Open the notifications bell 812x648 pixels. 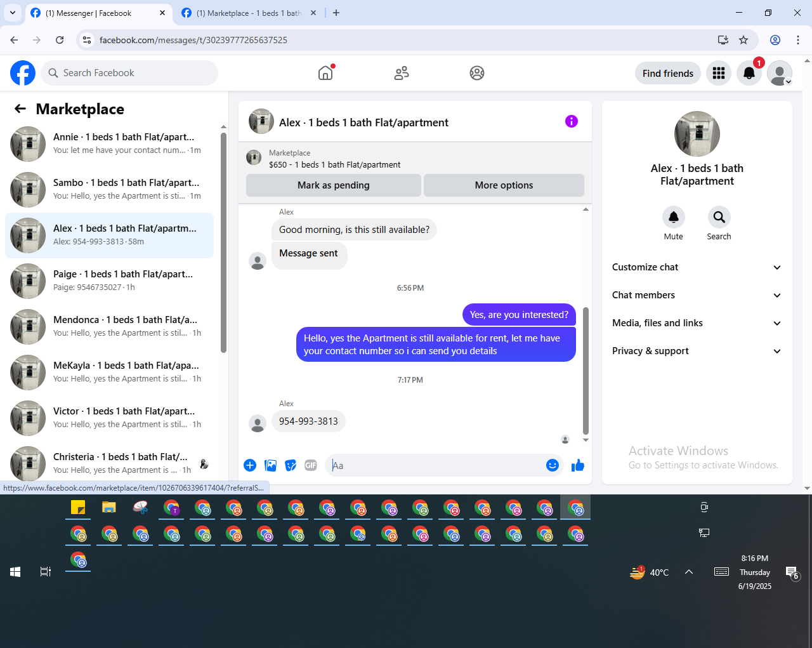[x=749, y=73]
